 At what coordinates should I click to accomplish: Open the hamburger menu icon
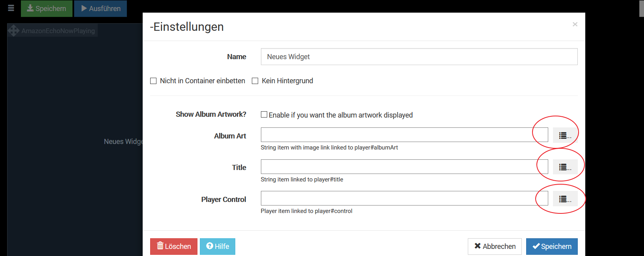(x=11, y=8)
